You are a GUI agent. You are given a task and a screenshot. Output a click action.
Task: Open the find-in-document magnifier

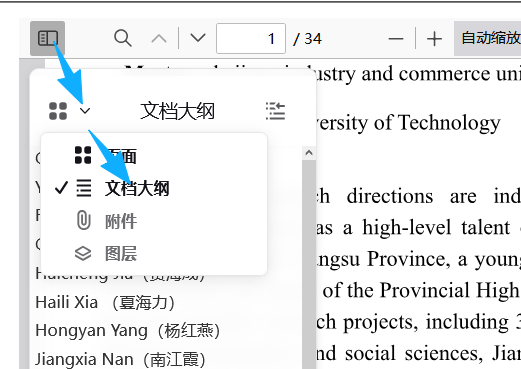[123, 38]
